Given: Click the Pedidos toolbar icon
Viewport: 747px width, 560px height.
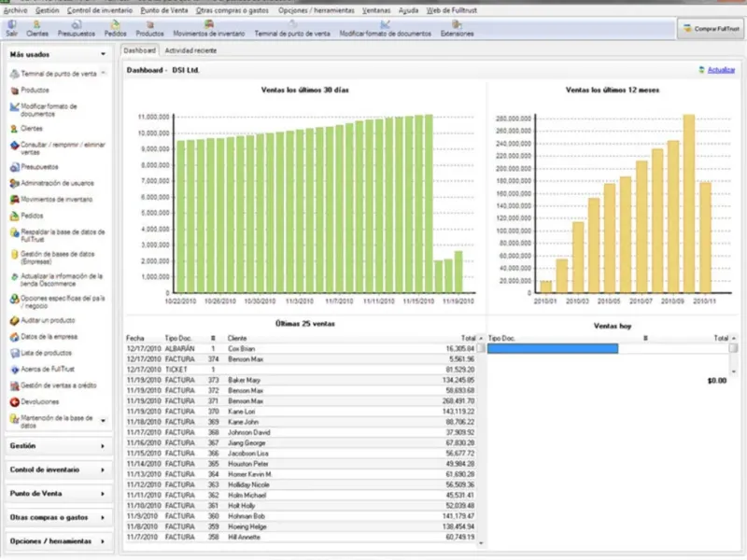Looking at the screenshot, I should [115, 29].
